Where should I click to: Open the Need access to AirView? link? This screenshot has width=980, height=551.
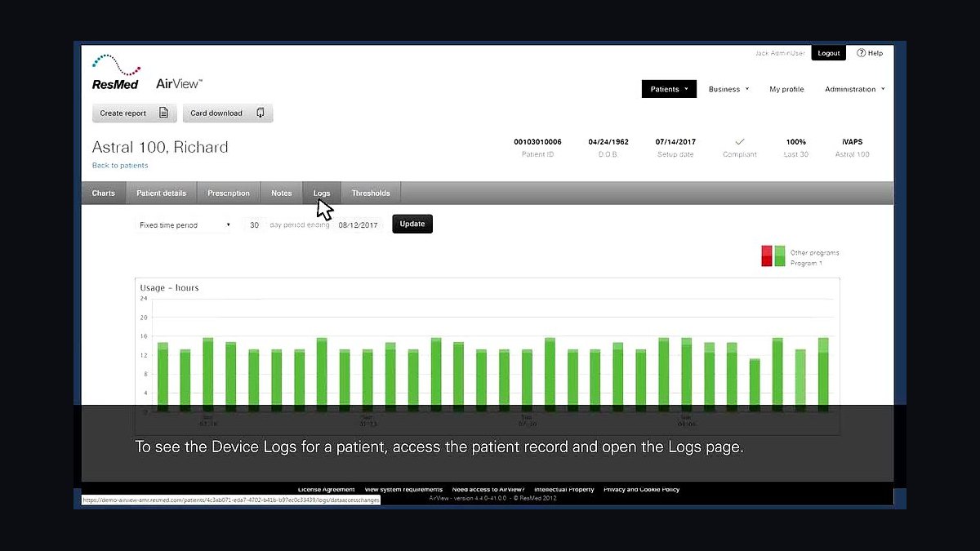pyautogui.click(x=488, y=490)
